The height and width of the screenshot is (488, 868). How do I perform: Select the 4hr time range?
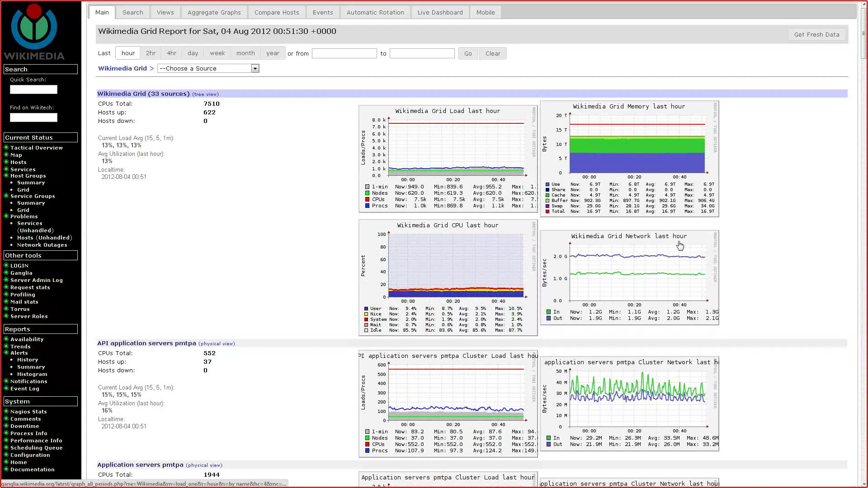(x=171, y=53)
